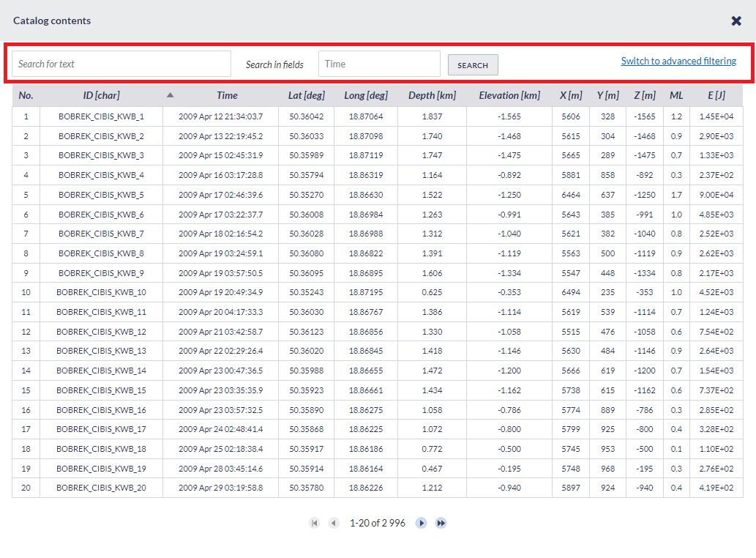Sort table by Time column header
This screenshot has height=558, width=756.
point(227,95)
